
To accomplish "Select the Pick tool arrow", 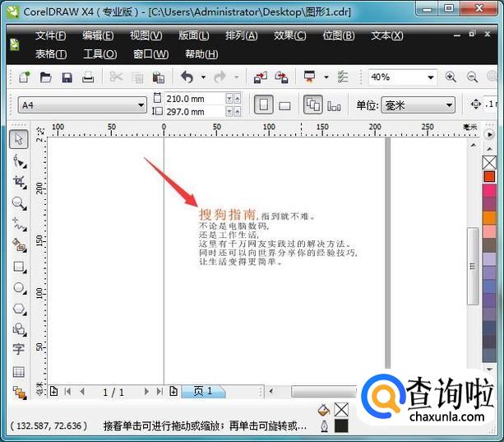I will tap(19, 139).
